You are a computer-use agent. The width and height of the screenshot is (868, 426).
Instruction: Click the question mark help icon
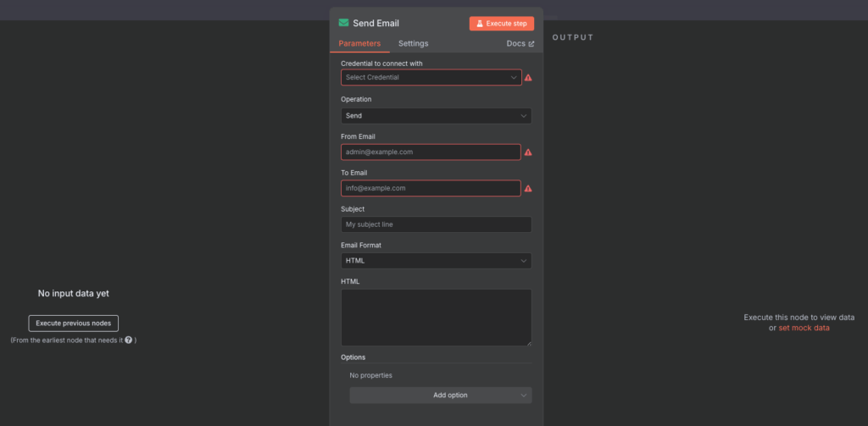point(128,340)
